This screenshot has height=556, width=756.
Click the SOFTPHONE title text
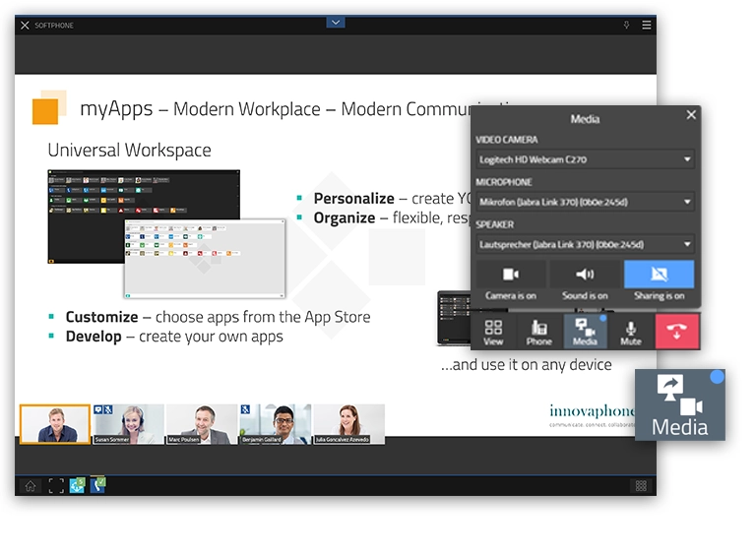pyautogui.click(x=54, y=25)
